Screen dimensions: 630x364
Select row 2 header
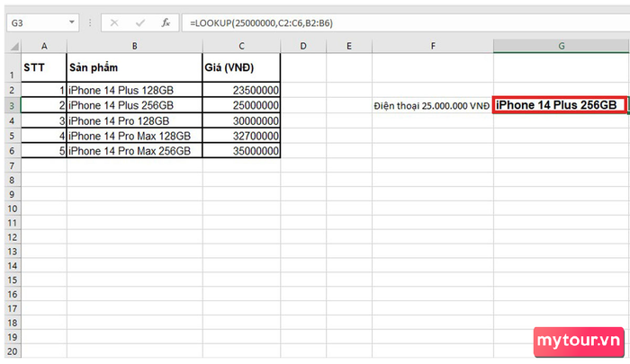pyautogui.click(x=13, y=90)
